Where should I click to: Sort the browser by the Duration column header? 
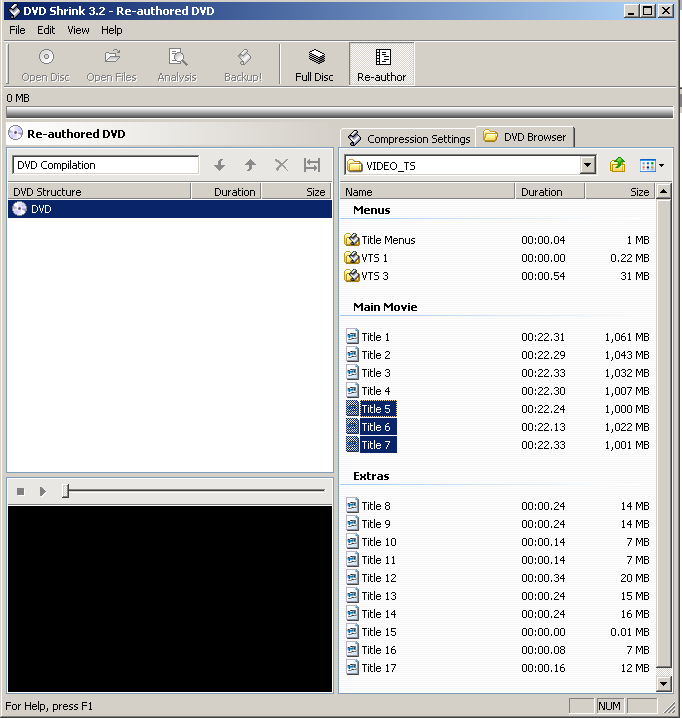click(x=550, y=191)
